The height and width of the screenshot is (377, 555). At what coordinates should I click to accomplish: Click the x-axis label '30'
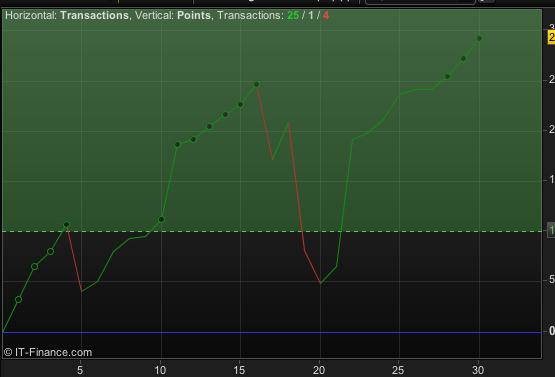478,370
